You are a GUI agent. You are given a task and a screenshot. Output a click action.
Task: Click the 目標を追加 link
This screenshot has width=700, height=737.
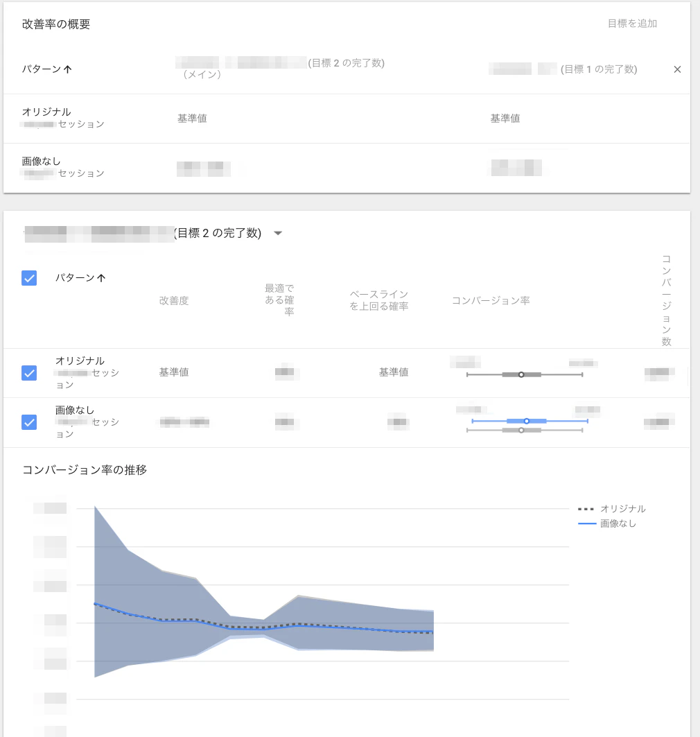tap(632, 24)
